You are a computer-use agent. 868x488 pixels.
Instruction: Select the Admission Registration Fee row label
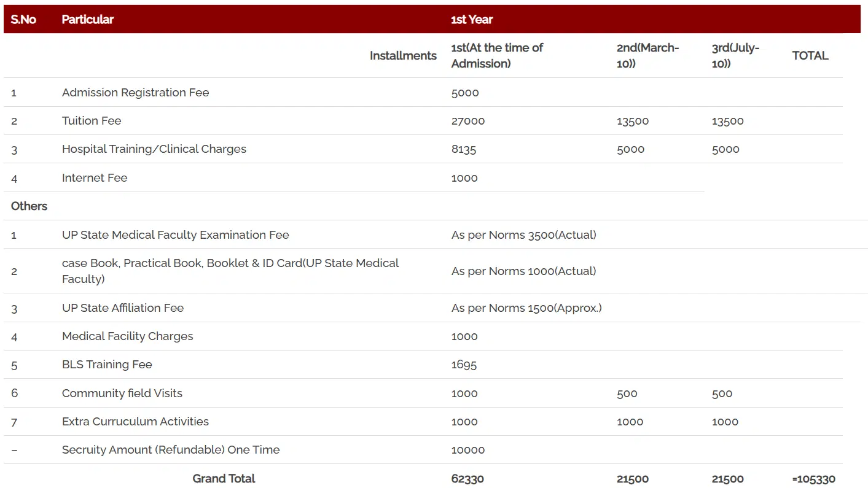(135, 93)
